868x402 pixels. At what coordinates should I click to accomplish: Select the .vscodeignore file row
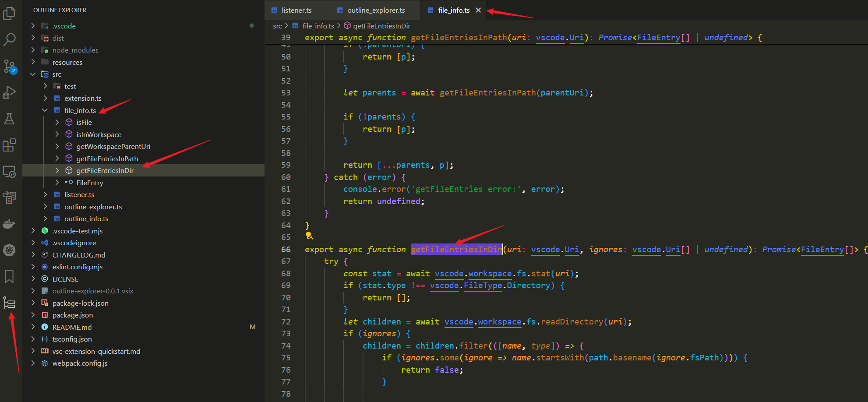pos(143,243)
